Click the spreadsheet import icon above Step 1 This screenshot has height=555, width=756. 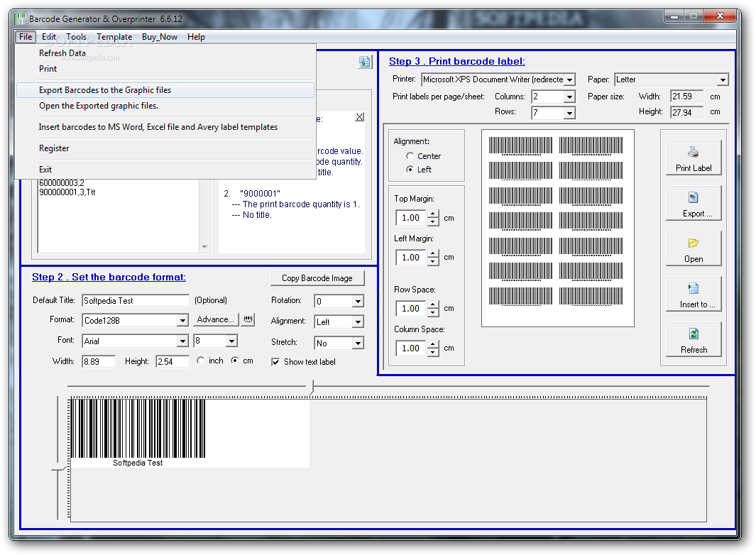coord(365,62)
